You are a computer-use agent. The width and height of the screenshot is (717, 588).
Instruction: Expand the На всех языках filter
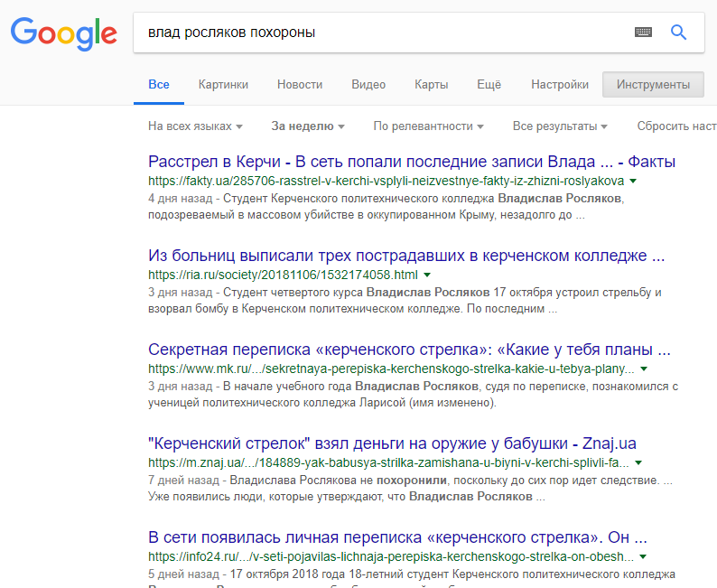point(195,126)
